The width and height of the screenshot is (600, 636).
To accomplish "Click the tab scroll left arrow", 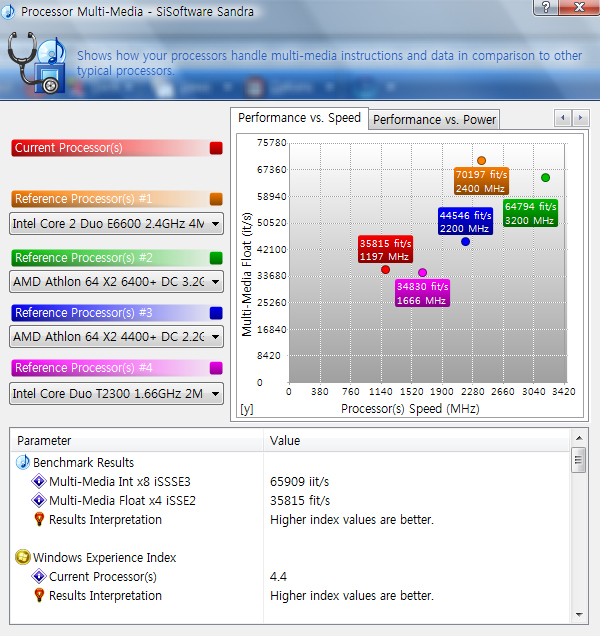I will click(563, 118).
